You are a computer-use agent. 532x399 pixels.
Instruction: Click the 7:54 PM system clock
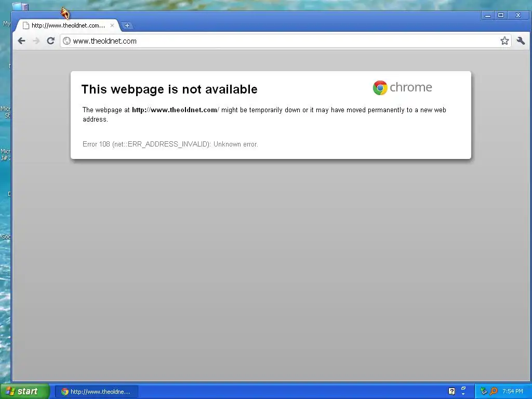(x=513, y=391)
